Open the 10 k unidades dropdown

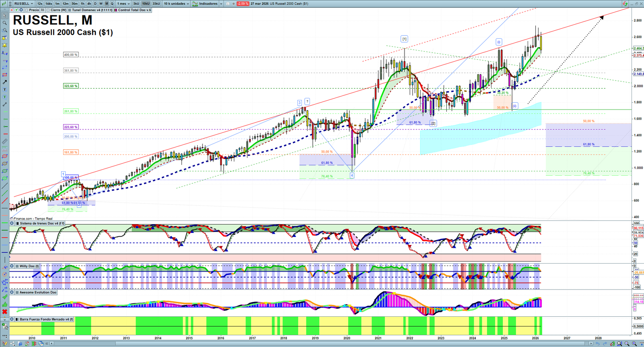pyautogui.click(x=176, y=4)
